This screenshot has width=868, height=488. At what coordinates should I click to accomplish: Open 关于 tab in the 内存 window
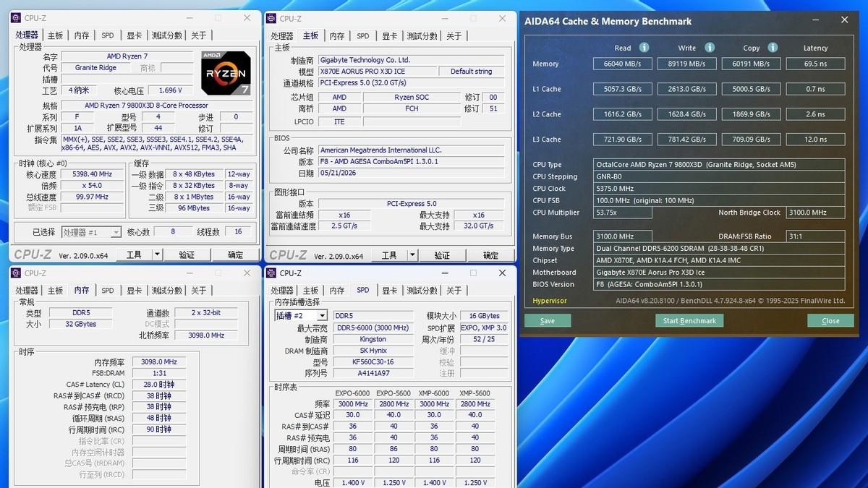[x=199, y=290]
